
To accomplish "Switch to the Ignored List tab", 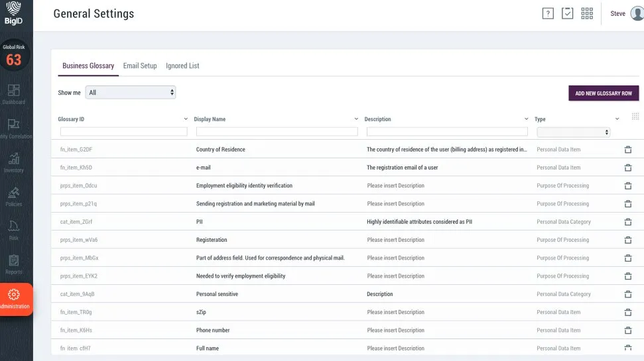I will 182,66.
